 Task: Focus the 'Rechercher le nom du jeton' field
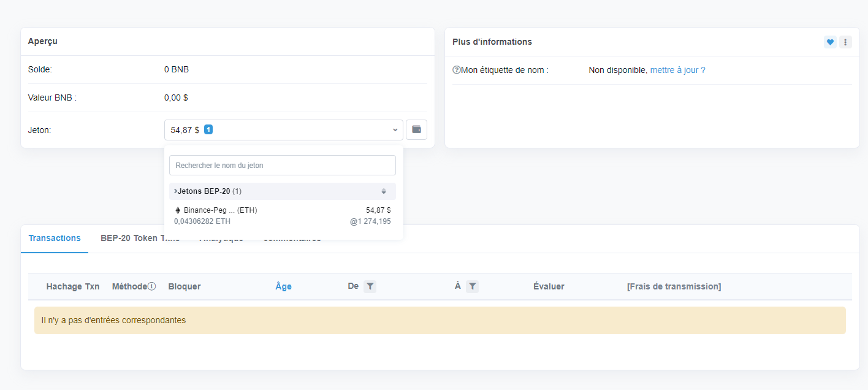tap(282, 166)
